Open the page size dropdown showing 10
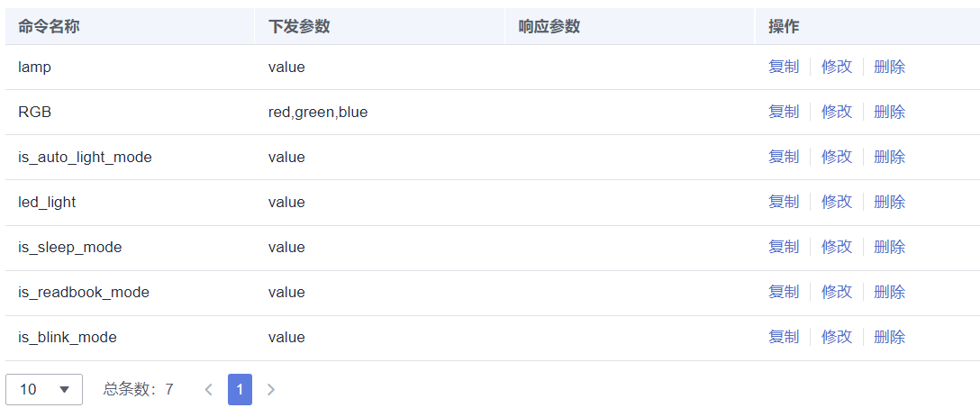Viewport: 980px width, 417px height. pos(44,389)
